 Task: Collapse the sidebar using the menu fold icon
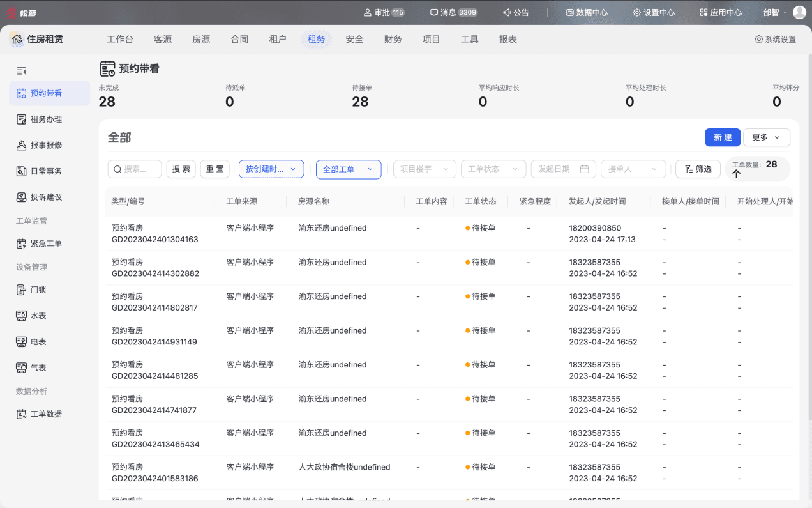(x=21, y=71)
